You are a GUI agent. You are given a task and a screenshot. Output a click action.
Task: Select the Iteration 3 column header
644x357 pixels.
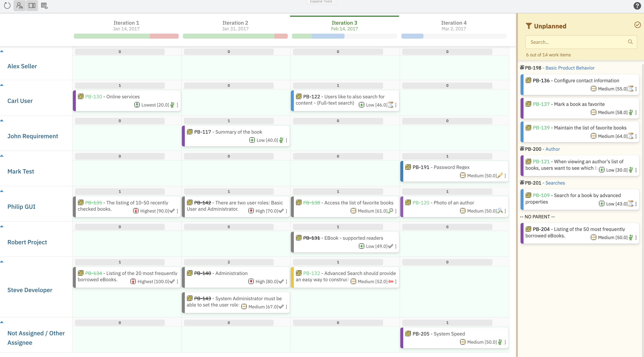click(x=344, y=23)
